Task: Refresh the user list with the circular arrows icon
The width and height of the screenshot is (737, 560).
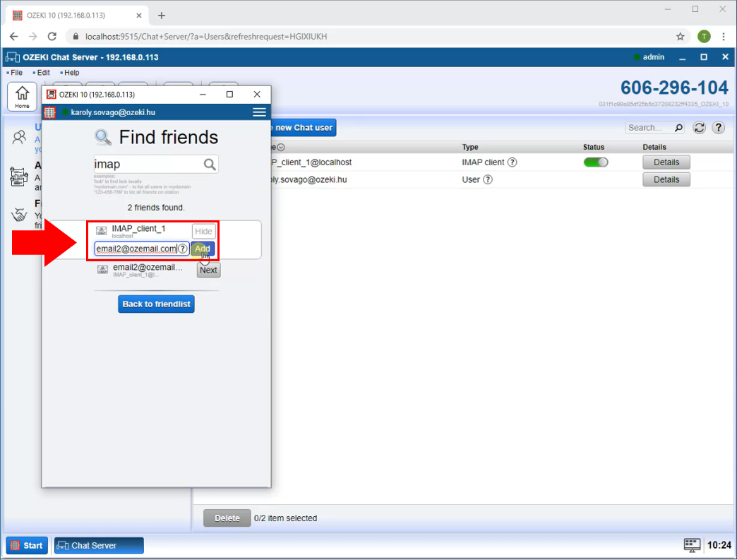Action: 697,128
